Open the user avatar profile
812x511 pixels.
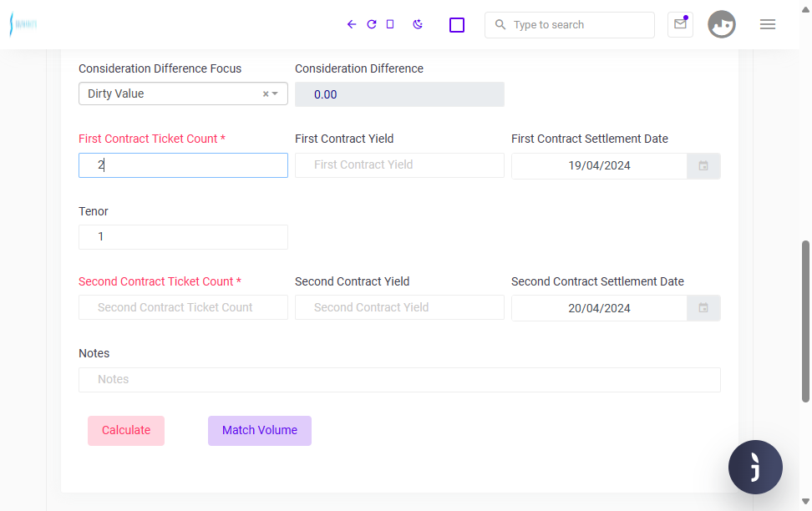coord(722,24)
